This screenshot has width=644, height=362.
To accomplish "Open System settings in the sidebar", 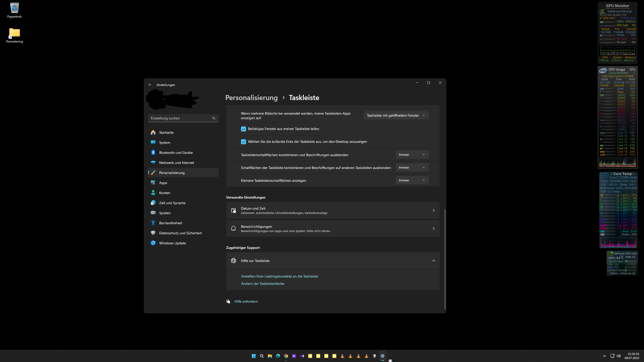I will 165,142.
